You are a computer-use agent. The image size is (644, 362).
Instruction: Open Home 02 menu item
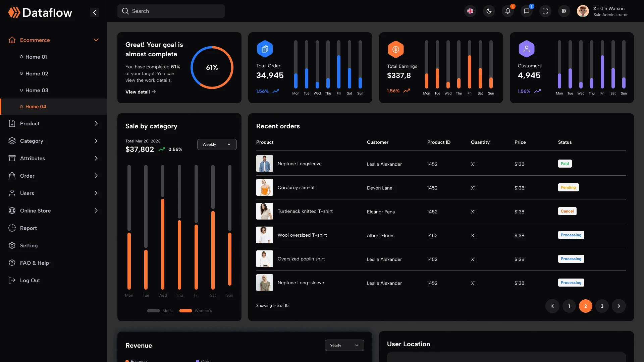pos(37,73)
